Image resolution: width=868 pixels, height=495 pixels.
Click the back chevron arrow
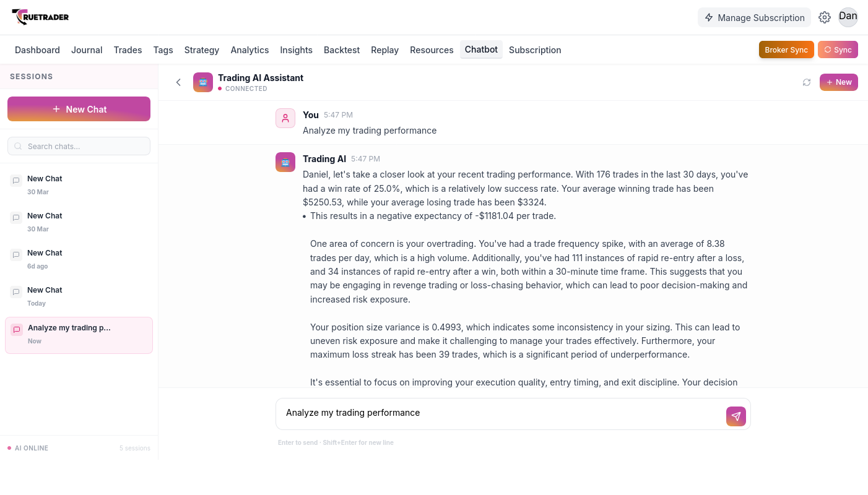pos(178,82)
